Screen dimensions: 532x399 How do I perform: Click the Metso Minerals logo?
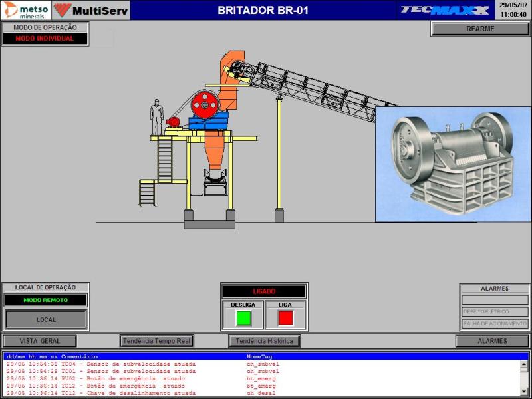26,10
